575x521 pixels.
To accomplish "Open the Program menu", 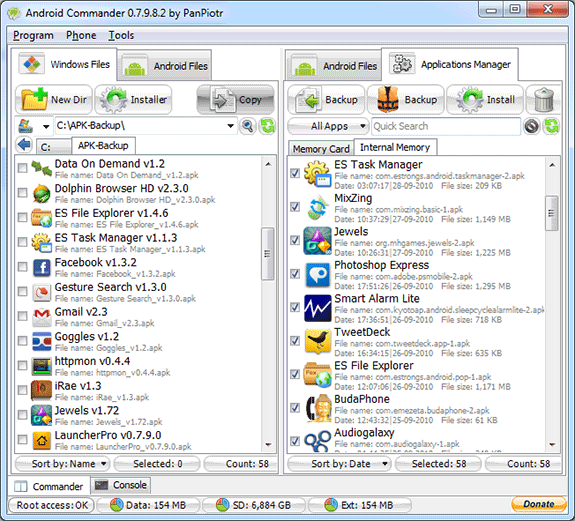I will point(33,35).
